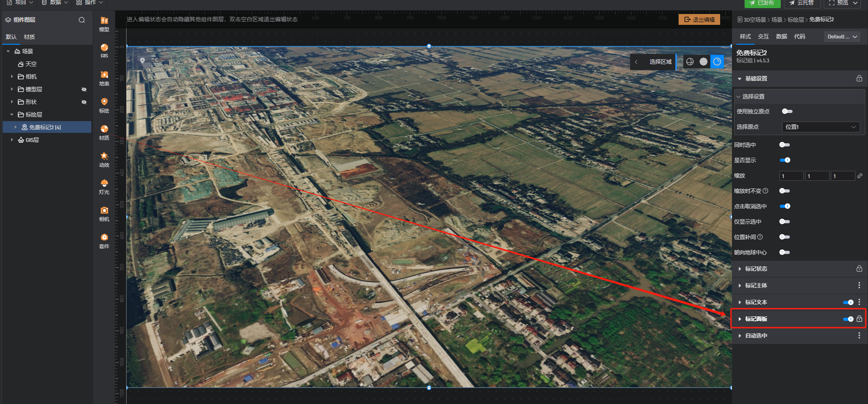Toggle 朝向地球中心 switch
The height and width of the screenshot is (404, 868).
click(x=785, y=252)
